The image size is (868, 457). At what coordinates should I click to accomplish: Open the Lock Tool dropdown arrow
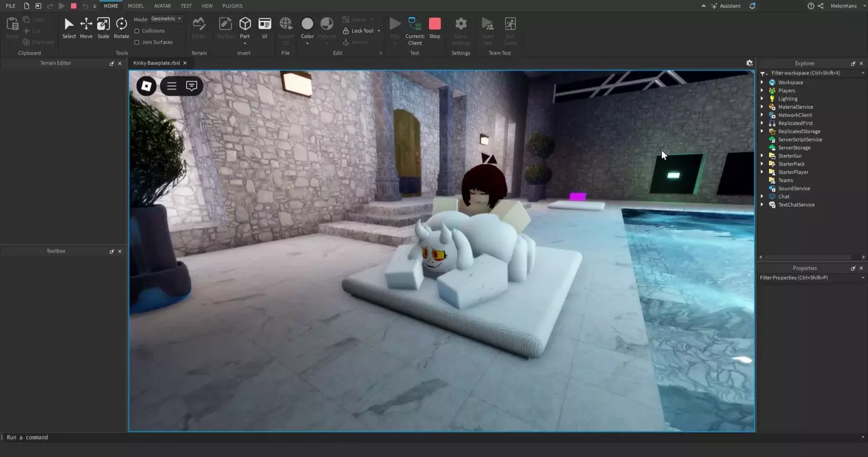(x=379, y=31)
